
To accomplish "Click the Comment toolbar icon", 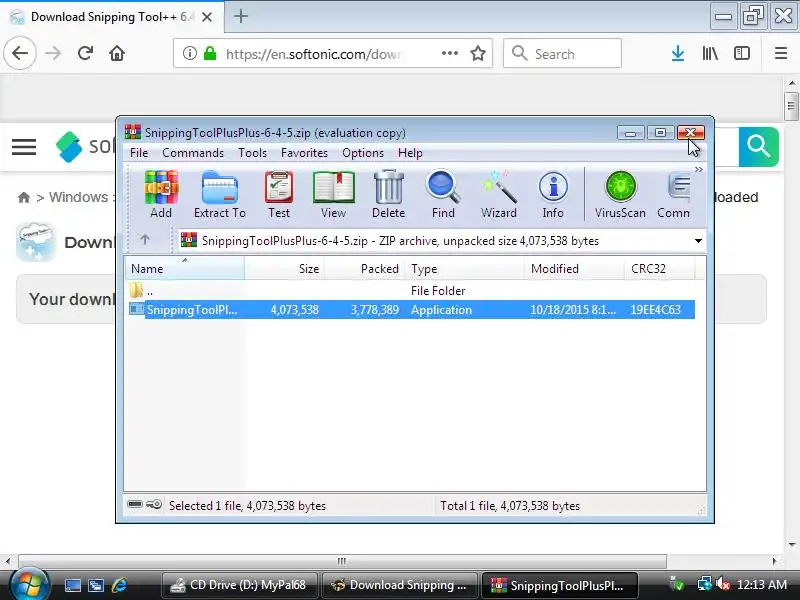I will tap(674, 194).
